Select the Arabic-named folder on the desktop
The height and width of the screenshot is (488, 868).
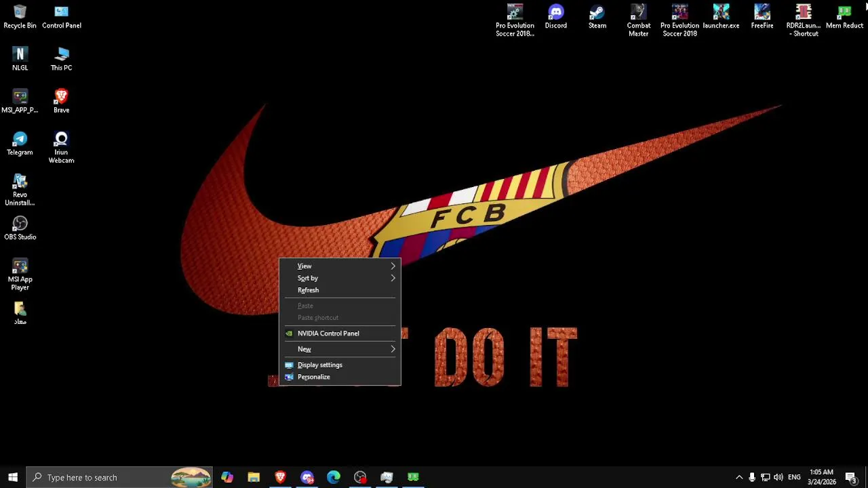[20, 313]
